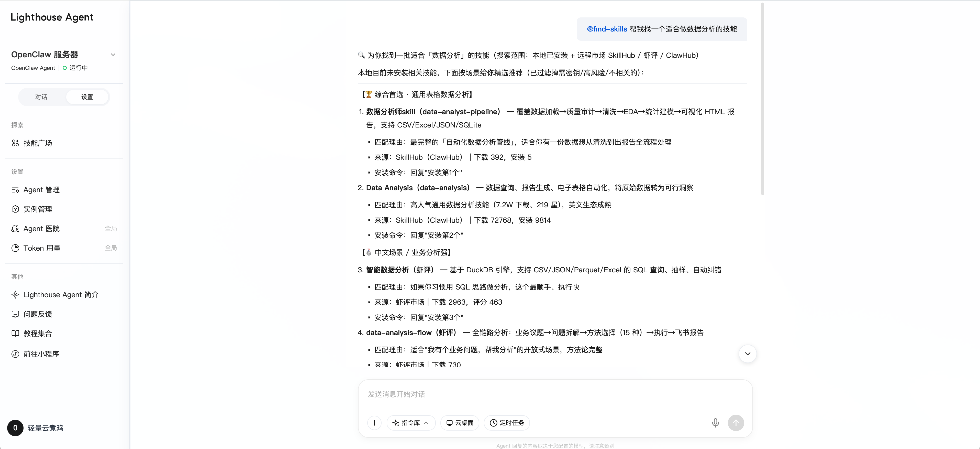Click the message input field
The image size is (980, 449).
tap(555, 394)
